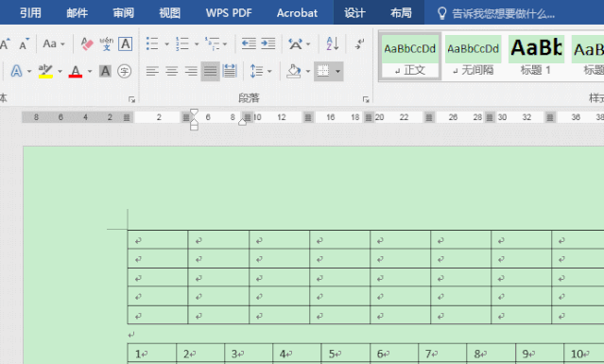The image size is (604, 364).
Task: Clear all formatting with eraser icon
Action: (87, 43)
